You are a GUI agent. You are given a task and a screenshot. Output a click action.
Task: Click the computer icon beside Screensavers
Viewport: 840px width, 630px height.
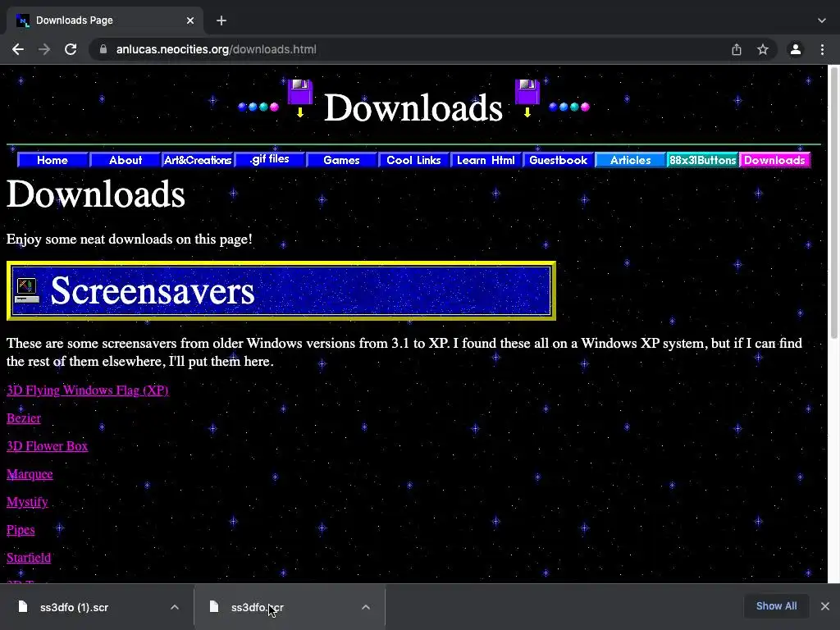pyautogui.click(x=27, y=290)
